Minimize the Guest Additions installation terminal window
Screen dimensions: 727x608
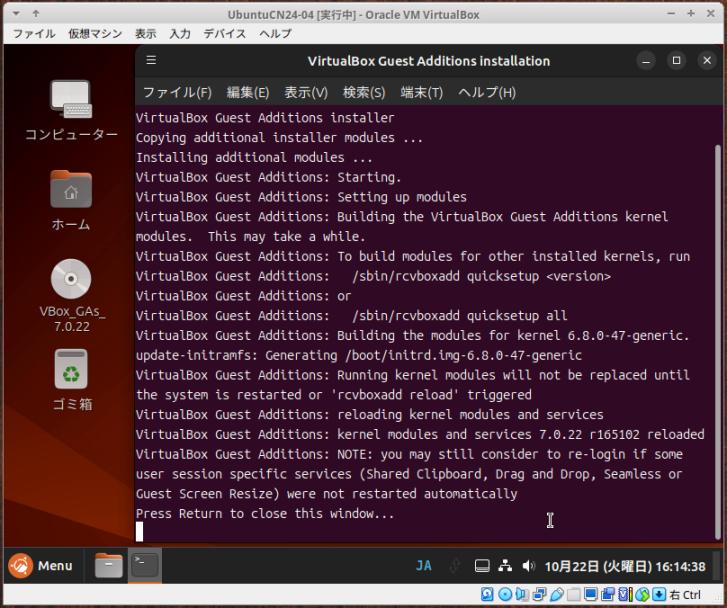click(646, 61)
